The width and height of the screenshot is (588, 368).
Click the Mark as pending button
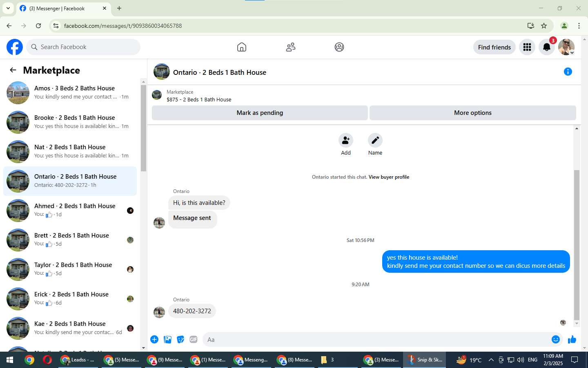260,113
